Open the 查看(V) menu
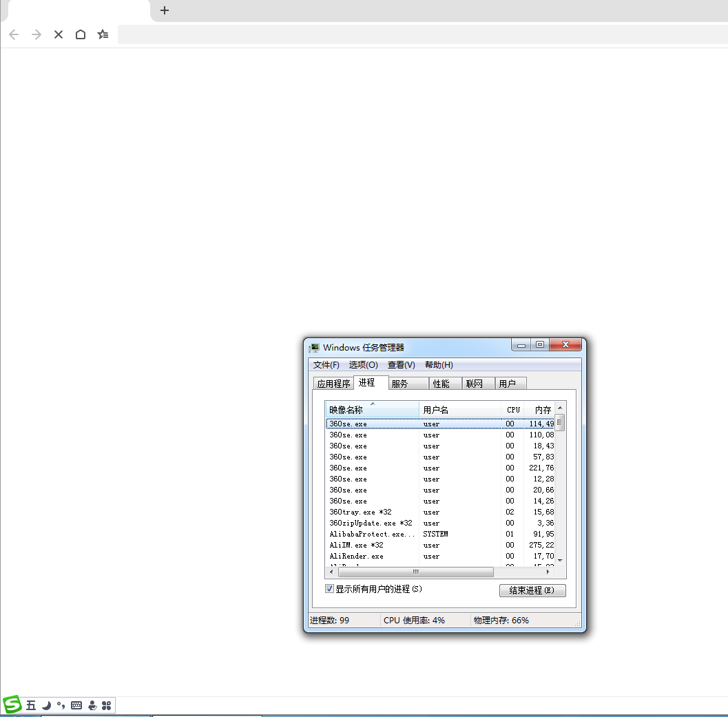The image size is (728, 717). (401, 365)
